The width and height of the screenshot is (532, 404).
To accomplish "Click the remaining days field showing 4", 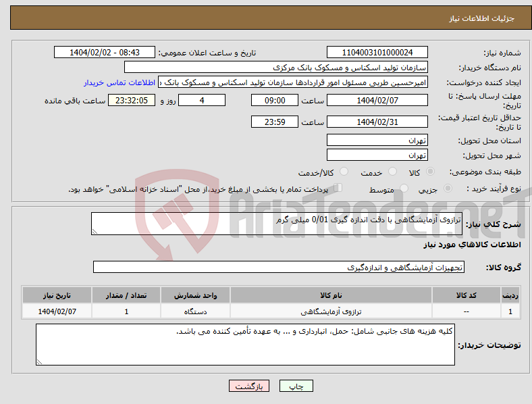I will coord(202,100).
